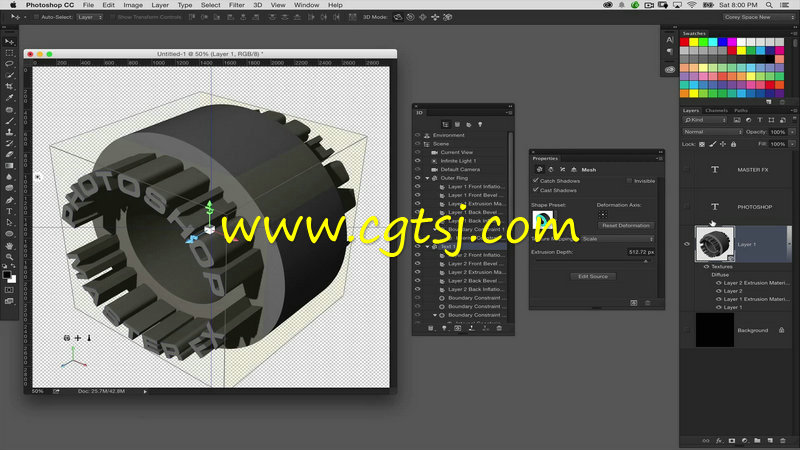The image size is (800, 450).
Task: Select the Zoom tool
Action: (x=9, y=257)
